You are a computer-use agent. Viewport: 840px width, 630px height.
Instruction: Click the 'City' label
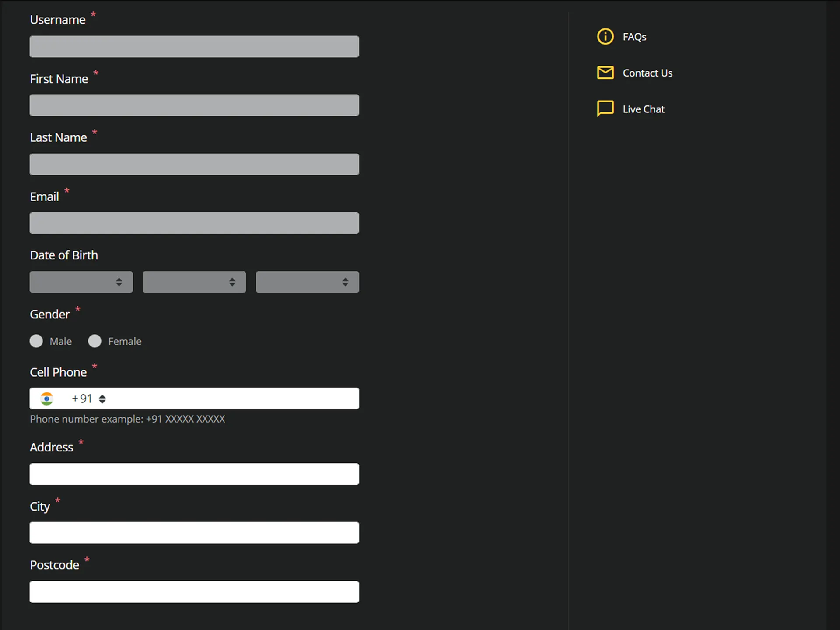pyautogui.click(x=40, y=507)
